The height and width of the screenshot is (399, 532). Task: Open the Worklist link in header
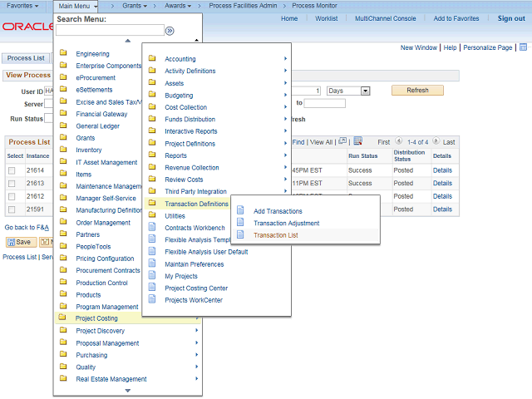(x=326, y=18)
